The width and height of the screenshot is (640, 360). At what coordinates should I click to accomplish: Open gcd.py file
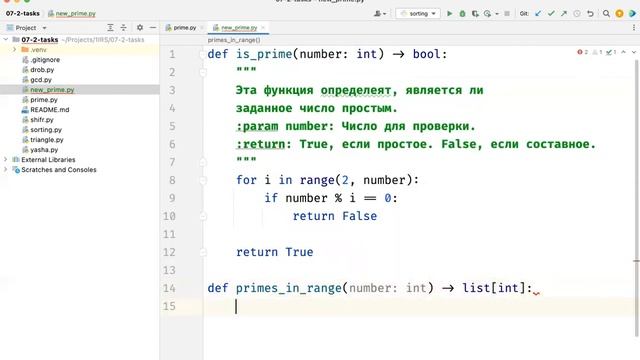pos(41,80)
